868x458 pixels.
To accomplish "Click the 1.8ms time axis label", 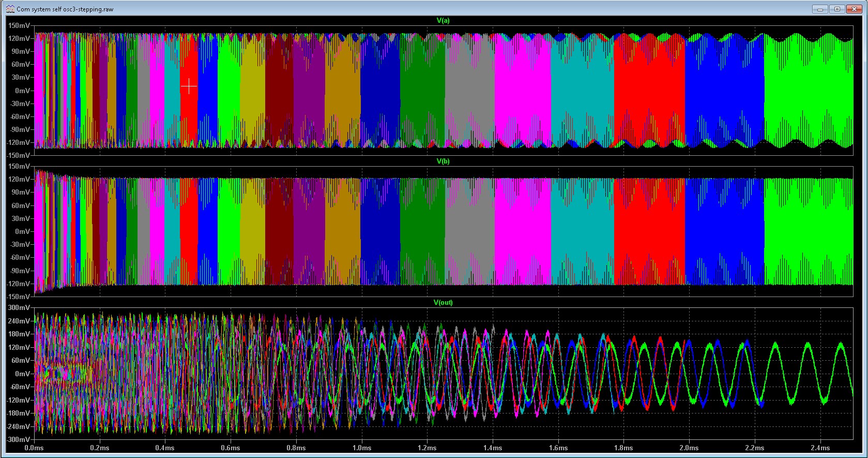I will (624, 448).
